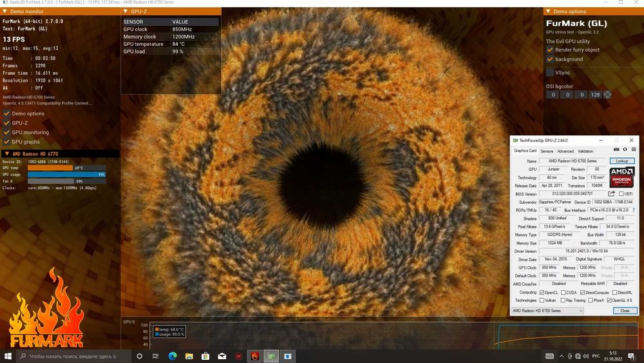Switch to FurMark via its taskbar icon
This screenshot has height=363, width=644.
[254, 356]
